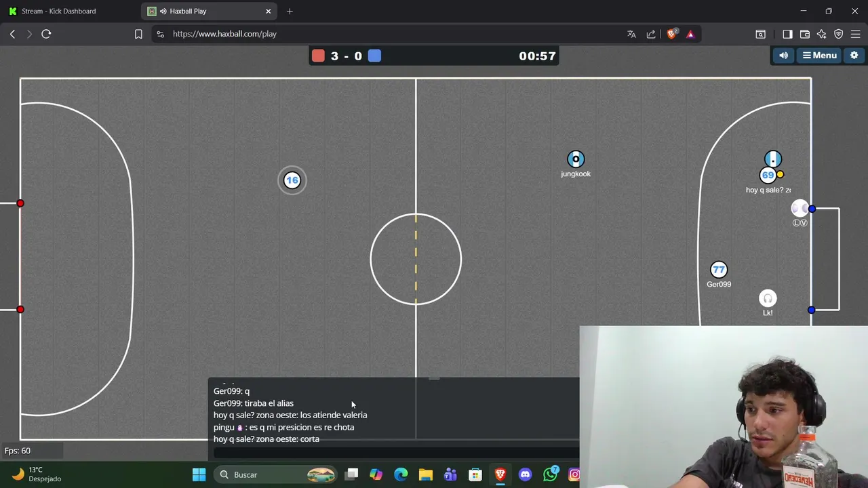The height and width of the screenshot is (488, 868).
Task: Open the Windows Start menu
Action: (199, 474)
